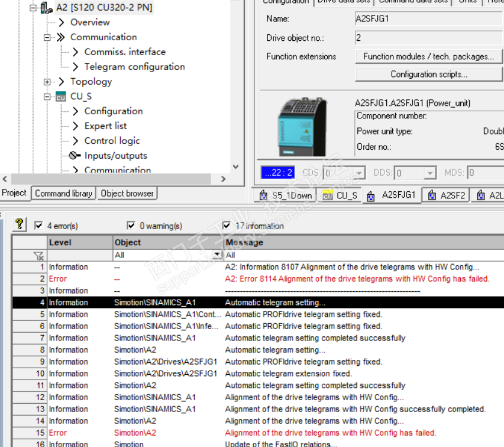Collapse the Communication tree node
Image resolution: width=504 pixels, height=447 pixels.
(47, 37)
